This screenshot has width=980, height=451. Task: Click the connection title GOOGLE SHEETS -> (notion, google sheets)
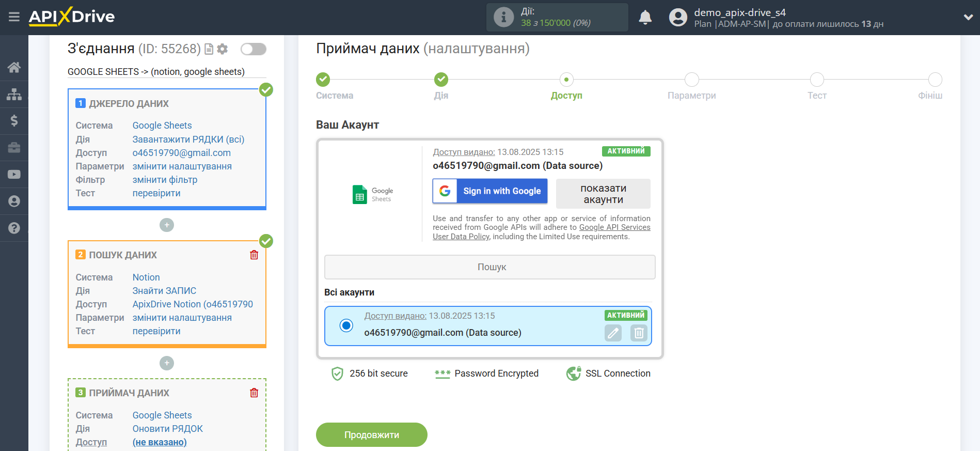[x=156, y=72]
